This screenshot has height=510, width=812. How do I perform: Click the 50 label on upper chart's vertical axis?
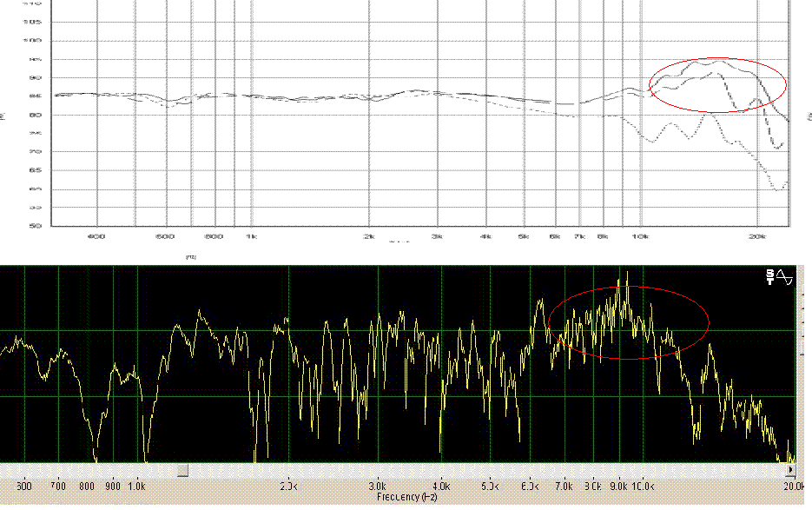point(34,226)
